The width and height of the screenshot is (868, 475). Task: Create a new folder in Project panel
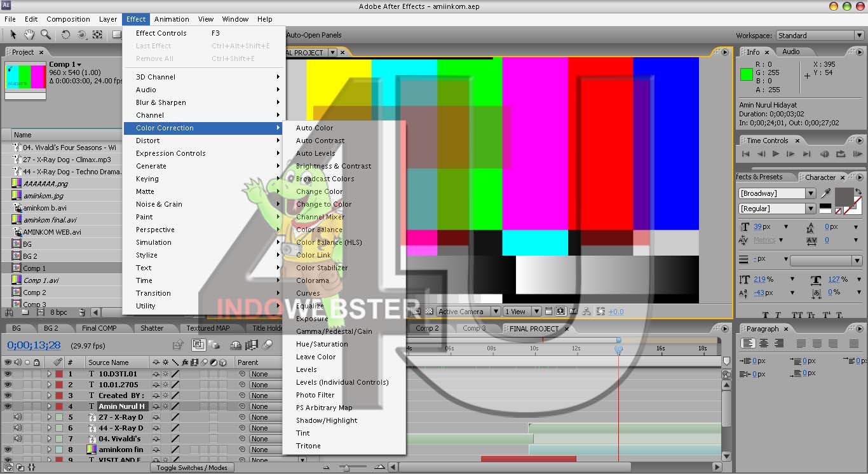(25, 312)
